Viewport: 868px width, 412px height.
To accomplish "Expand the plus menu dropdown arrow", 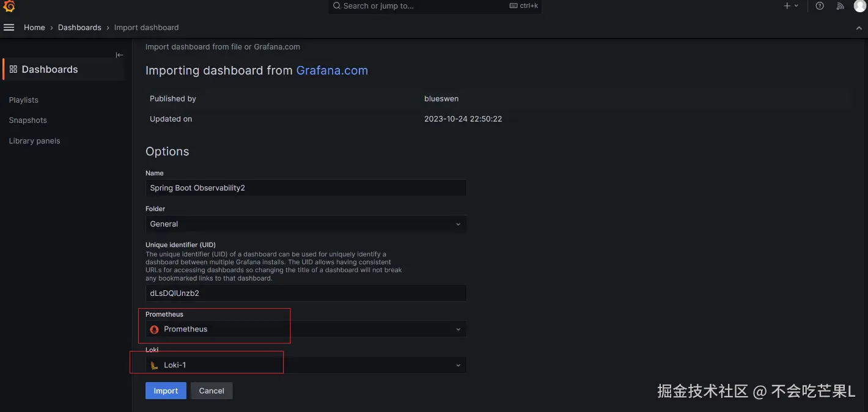I will (796, 6).
